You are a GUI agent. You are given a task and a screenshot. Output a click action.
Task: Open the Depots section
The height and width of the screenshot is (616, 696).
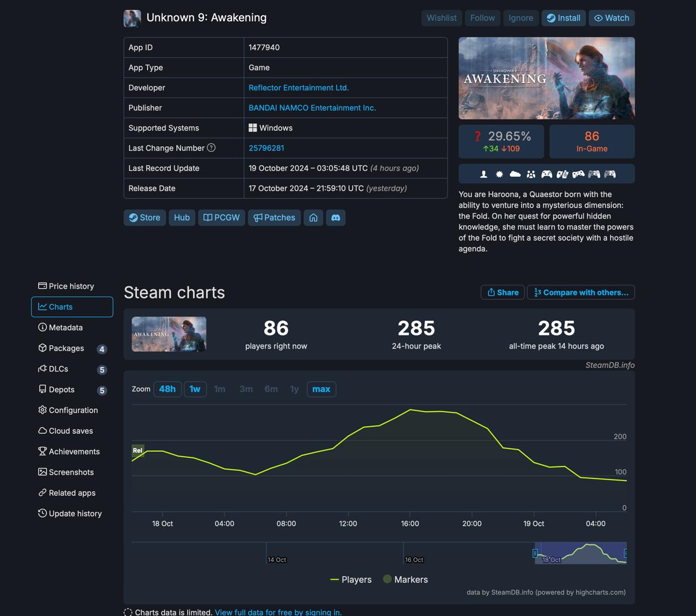72,389
